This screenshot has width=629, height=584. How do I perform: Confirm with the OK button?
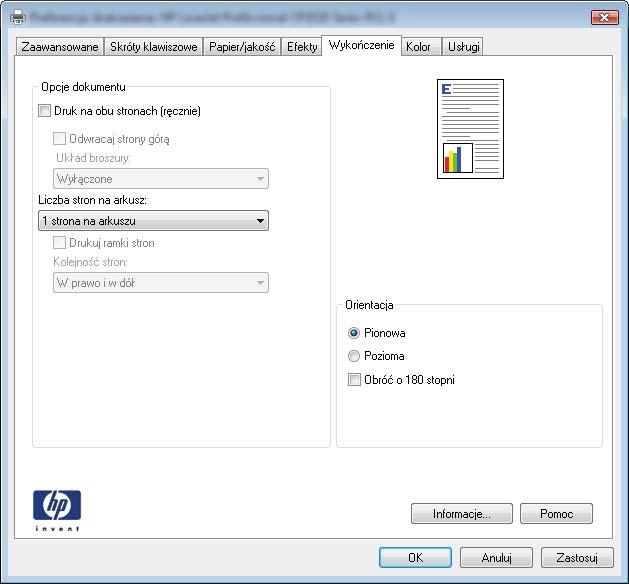tap(415, 558)
